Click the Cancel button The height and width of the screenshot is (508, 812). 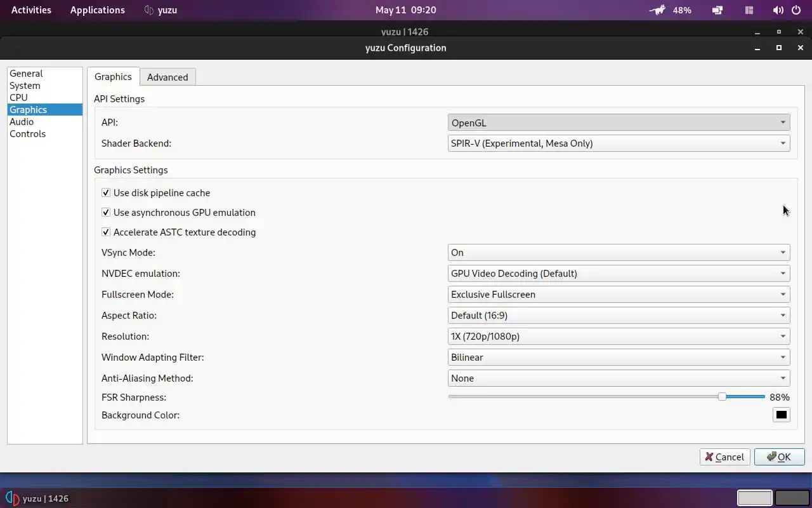click(x=725, y=457)
